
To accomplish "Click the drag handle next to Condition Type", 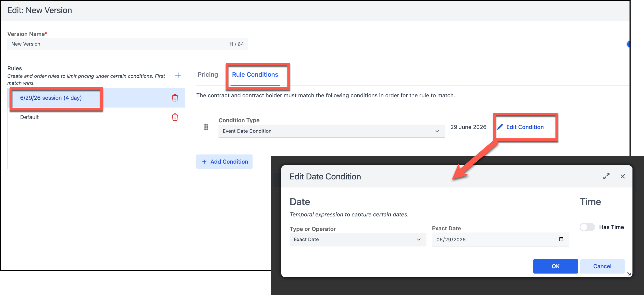I will click(206, 127).
